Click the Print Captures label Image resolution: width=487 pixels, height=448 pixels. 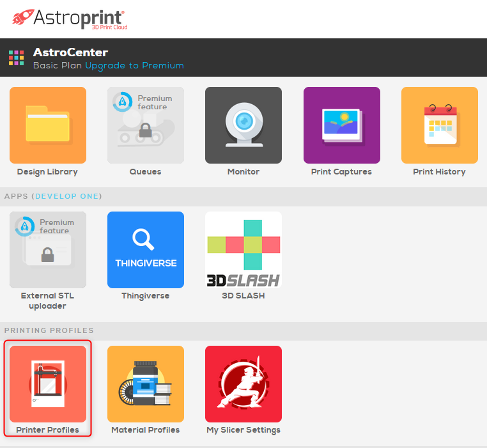341,172
